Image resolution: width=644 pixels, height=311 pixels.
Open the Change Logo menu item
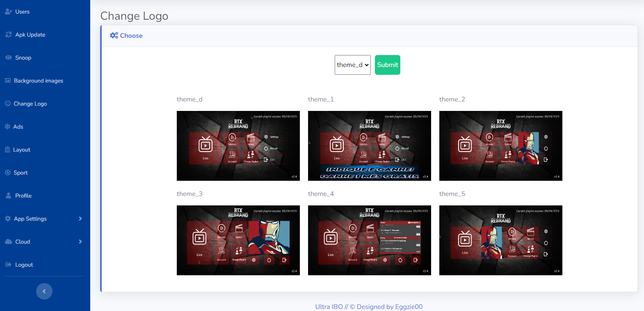(x=30, y=104)
